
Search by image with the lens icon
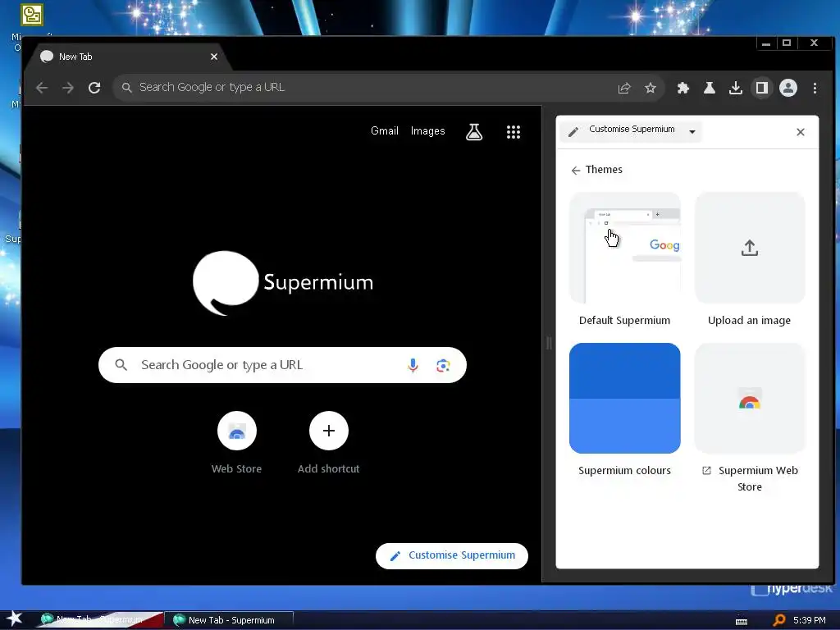[x=443, y=365]
